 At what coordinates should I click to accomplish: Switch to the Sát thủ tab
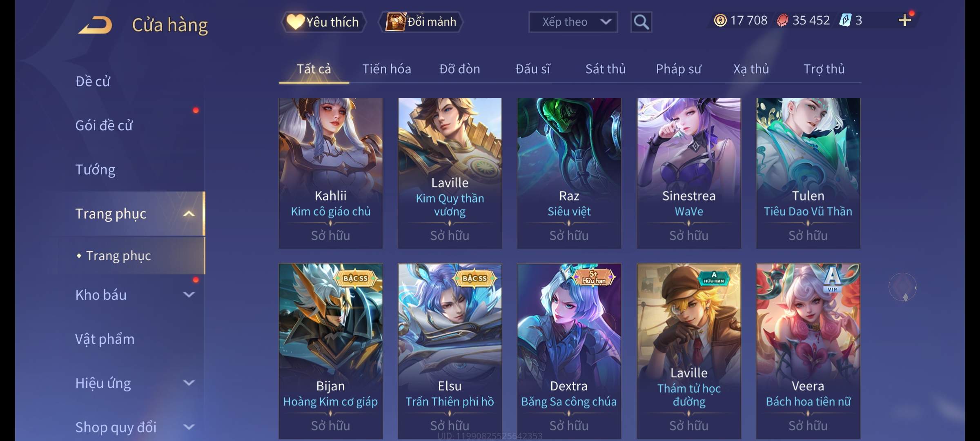606,69
